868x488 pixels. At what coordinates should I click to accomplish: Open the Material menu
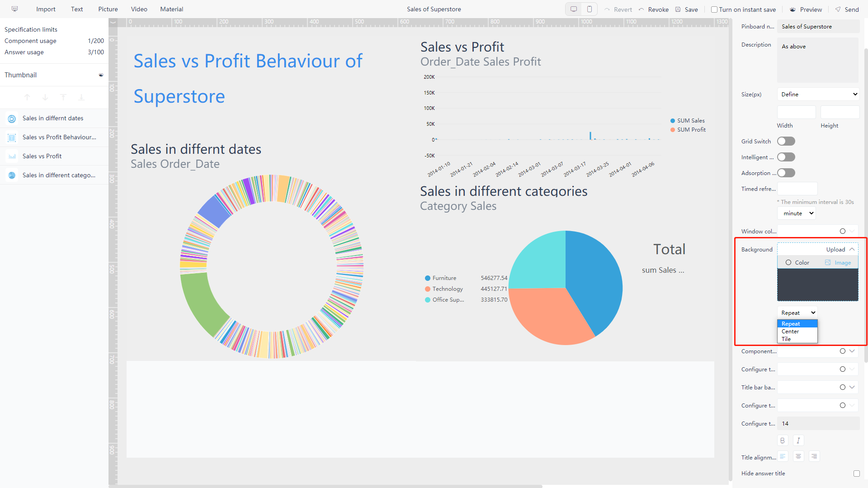click(172, 9)
